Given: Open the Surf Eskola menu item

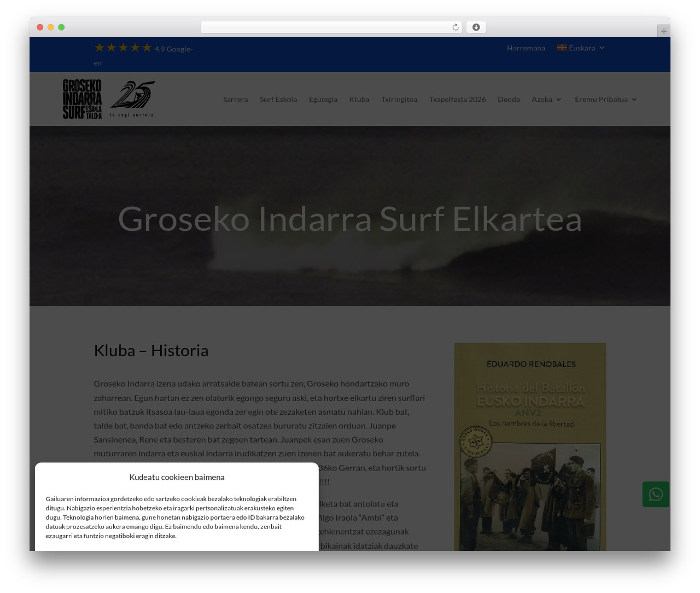Looking at the screenshot, I should pos(278,100).
